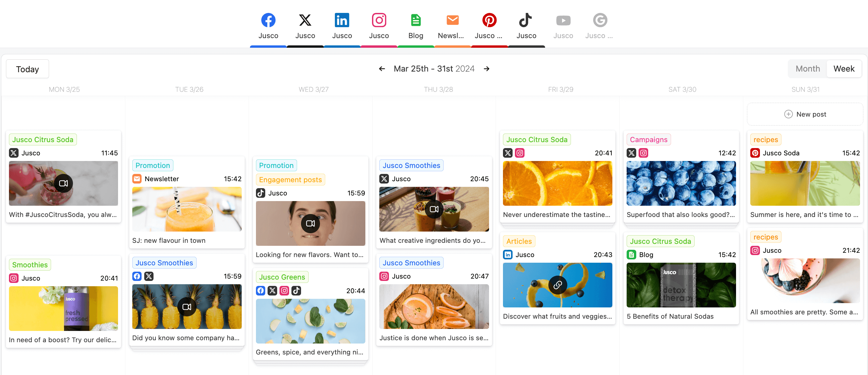
Task: Open the TikTok Jusco channel icon
Action: (526, 20)
